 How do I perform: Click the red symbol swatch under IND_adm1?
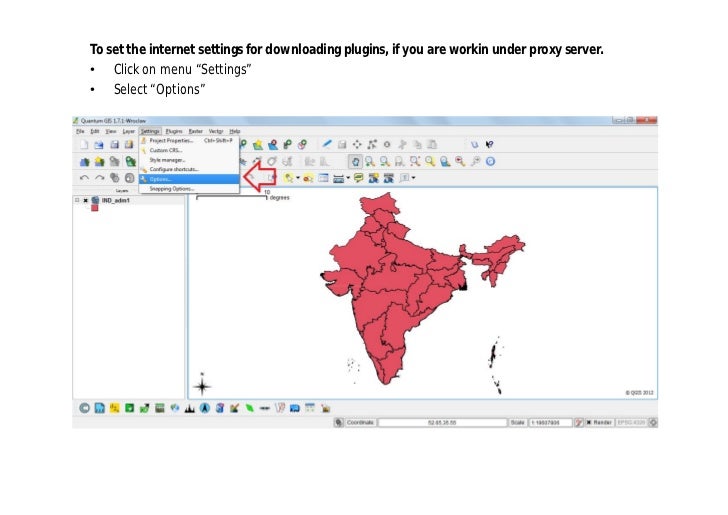95,208
